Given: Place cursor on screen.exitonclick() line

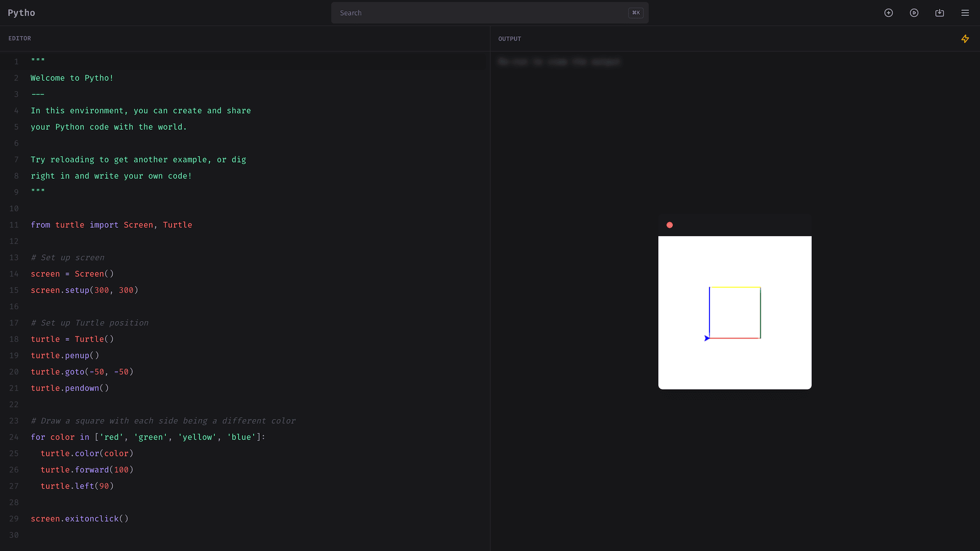Looking at the screenshot, I should point(80,519).
